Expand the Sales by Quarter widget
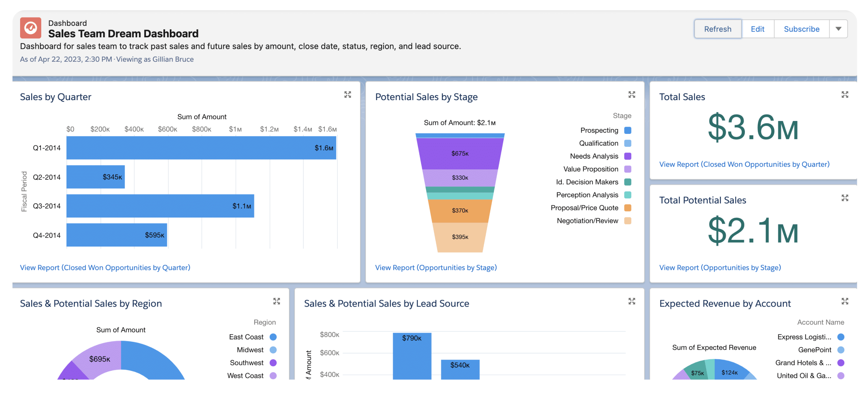 click(x=347, y=95)
